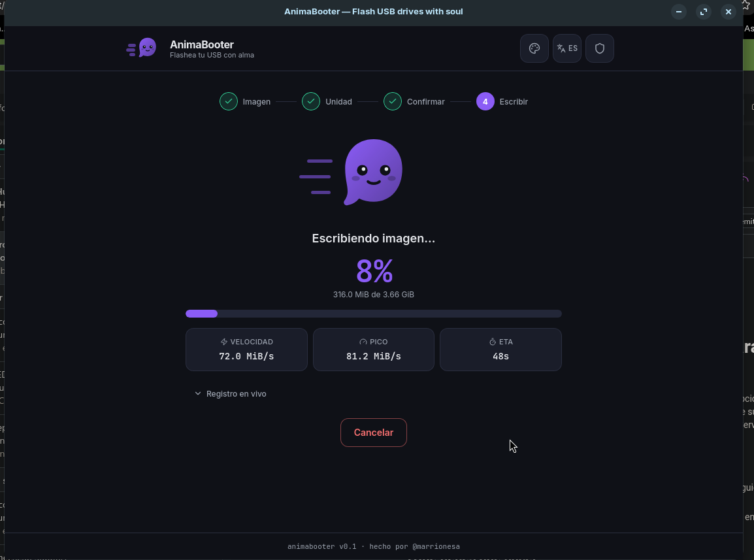Click the 48s ETA value
The image size is (754, 560).
coord(500,356)
